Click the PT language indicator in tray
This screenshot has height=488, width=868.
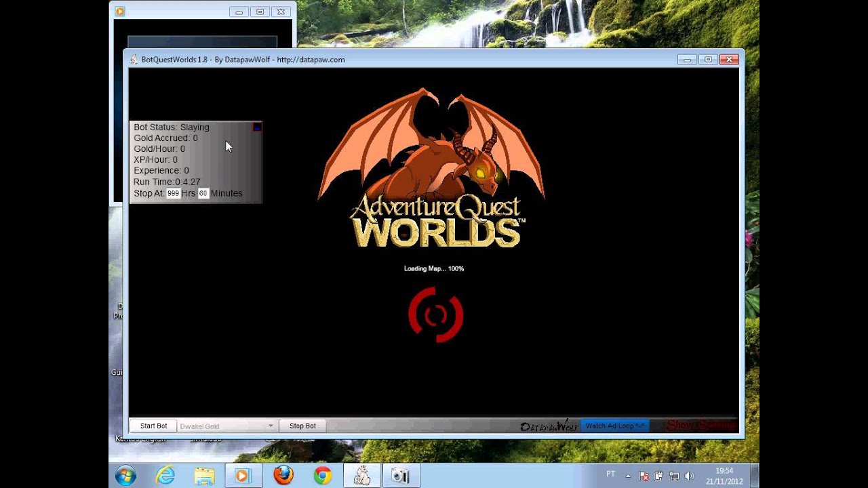pyautogui.click(x=610, y=474)
